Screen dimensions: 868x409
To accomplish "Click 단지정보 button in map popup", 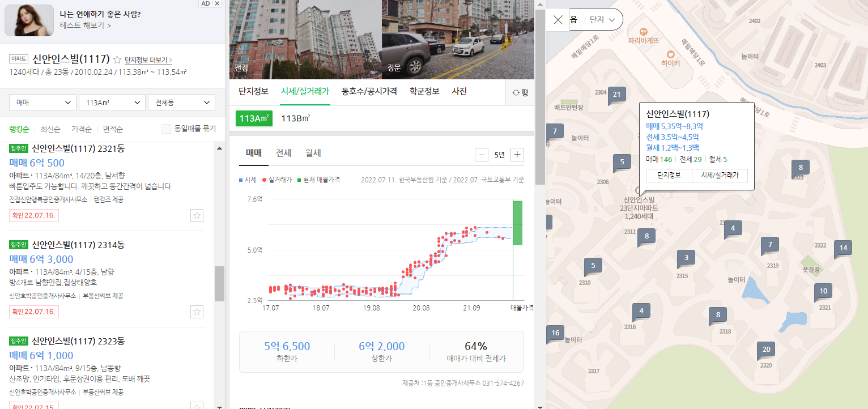I will [x=669, y=176].
